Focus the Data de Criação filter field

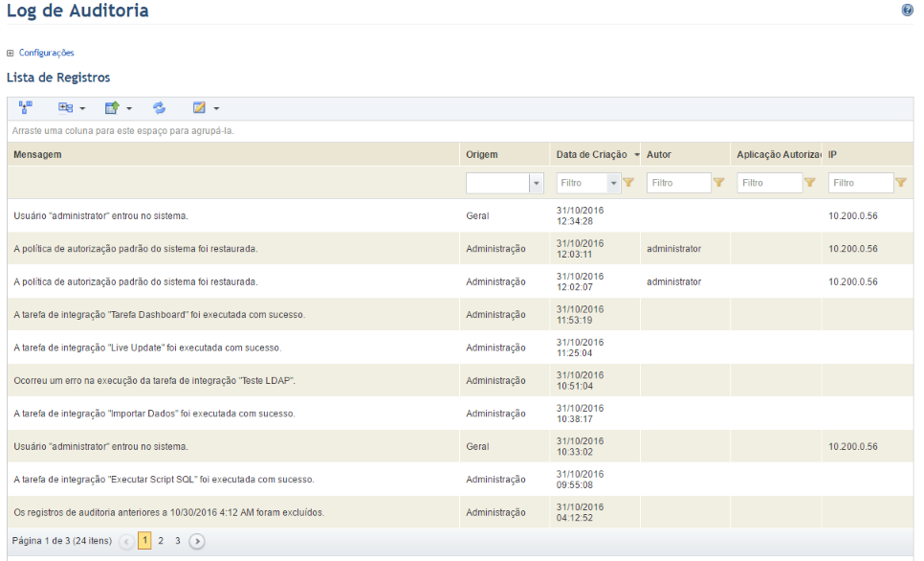[x=582, y=183]
